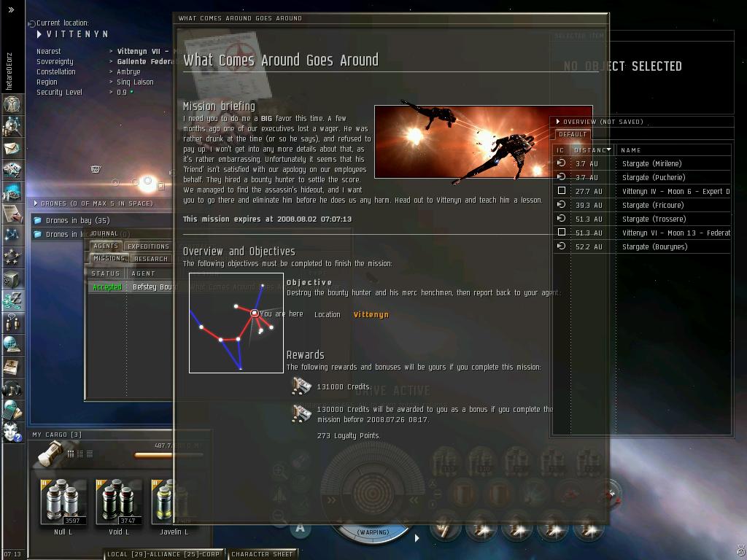
Task: Click the cargo hold ammo header icon
Action: (x=50, y=454)
